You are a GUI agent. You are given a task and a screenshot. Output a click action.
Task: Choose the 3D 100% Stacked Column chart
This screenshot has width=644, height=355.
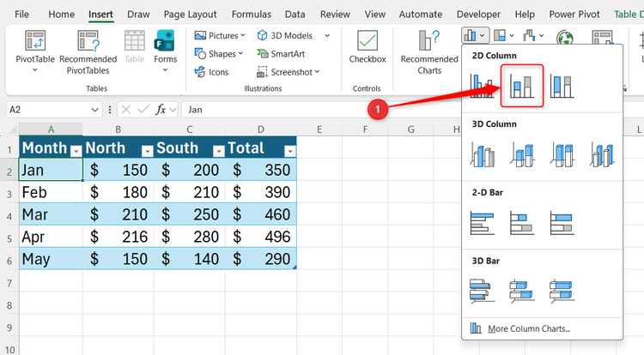[x=562, y=154]
